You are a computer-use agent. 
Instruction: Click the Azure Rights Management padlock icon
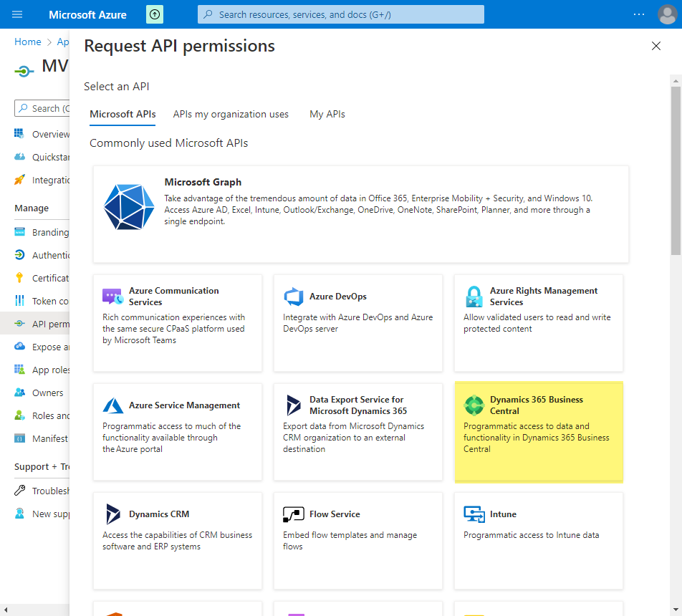474,297
